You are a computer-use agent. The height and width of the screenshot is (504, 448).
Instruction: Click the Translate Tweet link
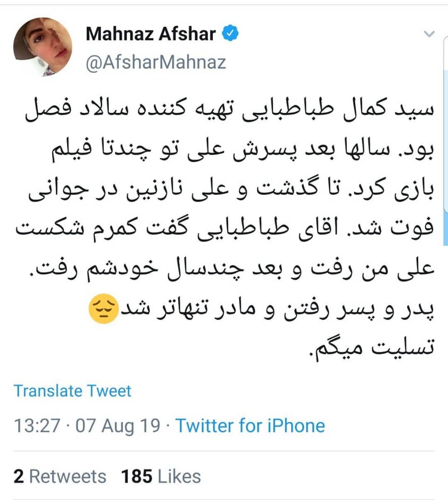[73, 391]
